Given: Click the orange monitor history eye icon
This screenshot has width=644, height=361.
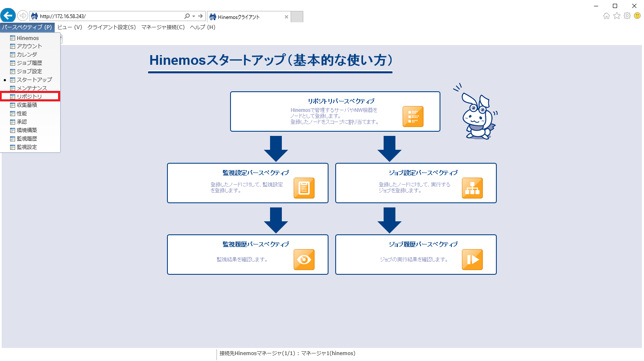Looking at the screenshot, I should (x=304, y=260).
